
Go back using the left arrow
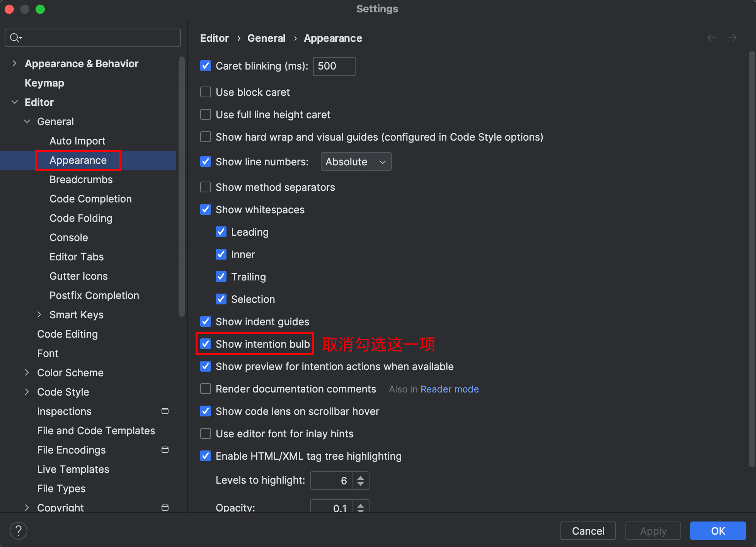[712, 38]
